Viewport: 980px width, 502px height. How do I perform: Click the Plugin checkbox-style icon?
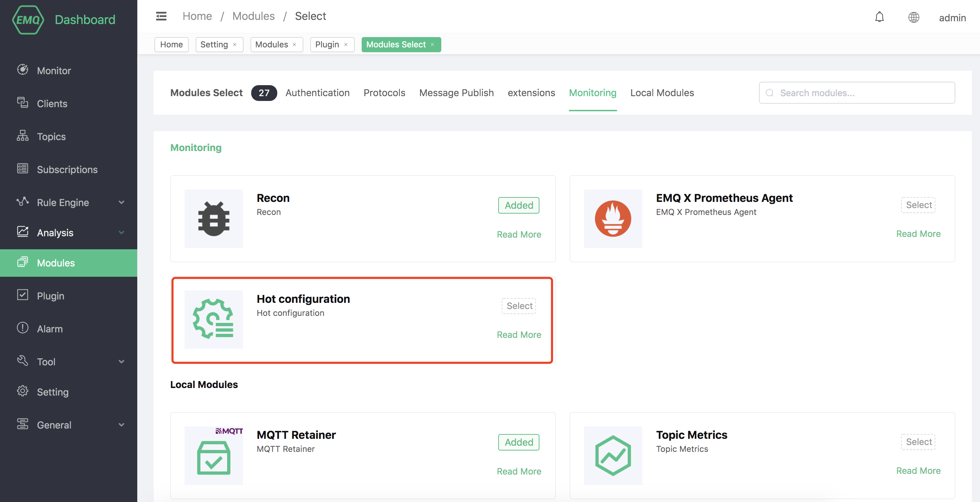pyautogui.click(x=22, y=295)
